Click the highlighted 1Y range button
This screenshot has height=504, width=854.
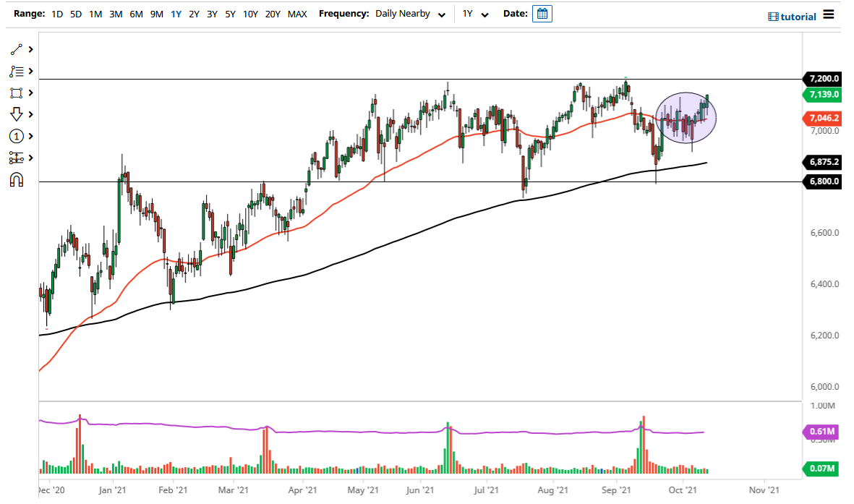click(x=175, y=14)
